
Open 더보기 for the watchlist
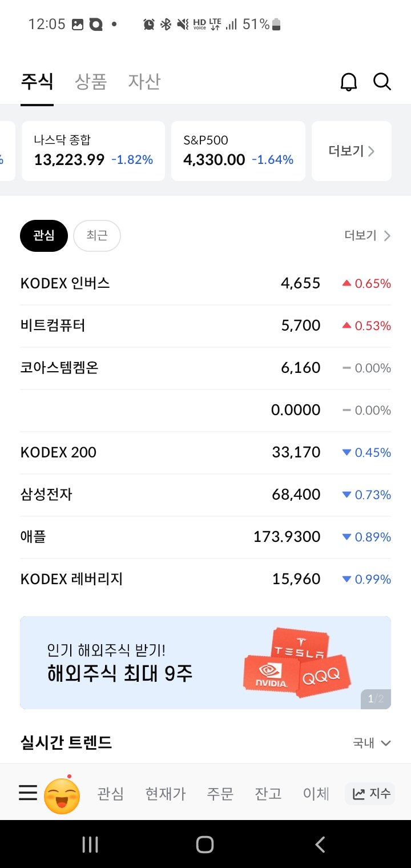[368, 236]
